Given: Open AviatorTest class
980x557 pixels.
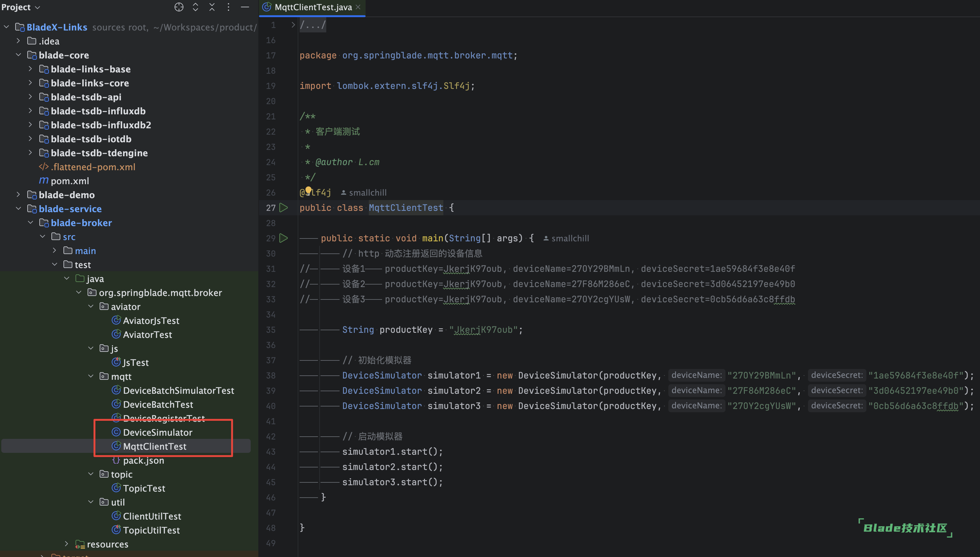Looking at the screenshot, I should [x=142, y=334].
